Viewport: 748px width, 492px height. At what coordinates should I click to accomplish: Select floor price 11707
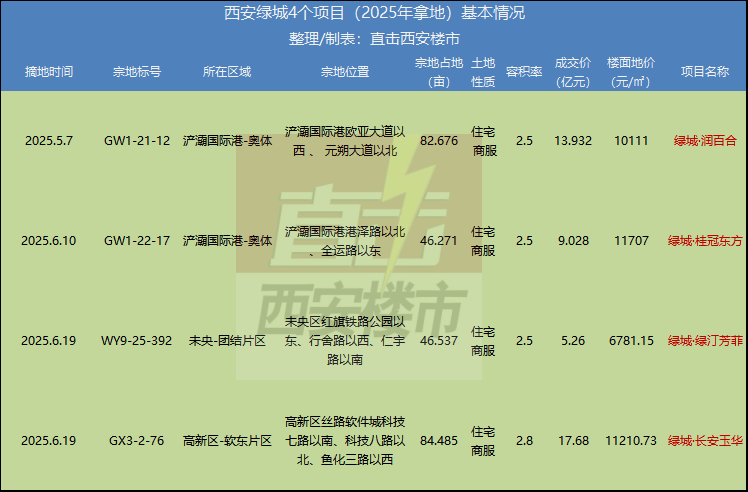pos(631,241)
